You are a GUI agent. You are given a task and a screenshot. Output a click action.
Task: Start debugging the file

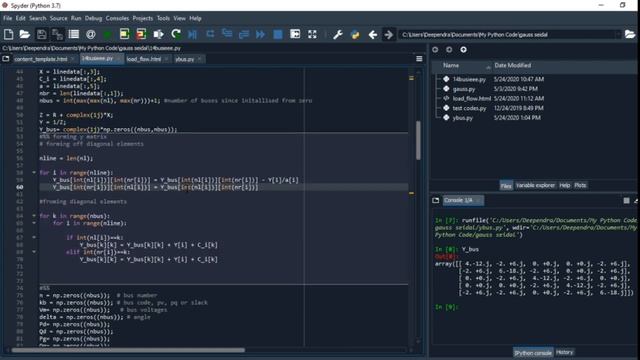(193, 35)
